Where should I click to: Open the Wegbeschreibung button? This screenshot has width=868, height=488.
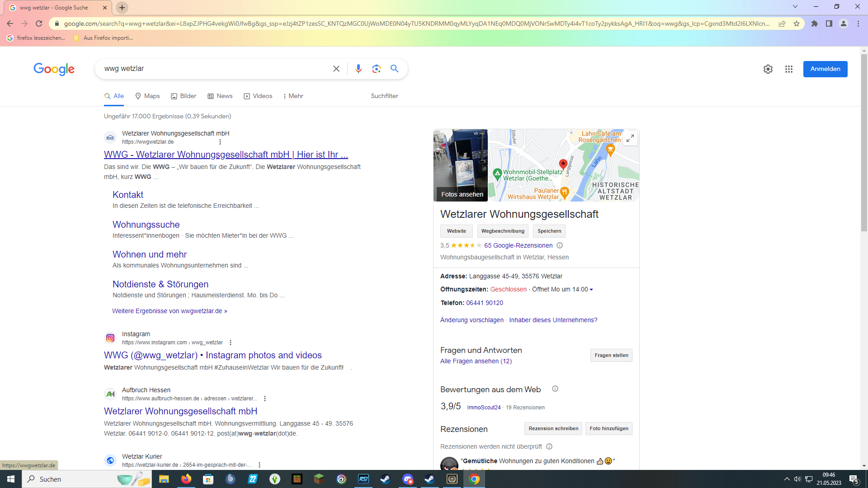pos(502,231)
